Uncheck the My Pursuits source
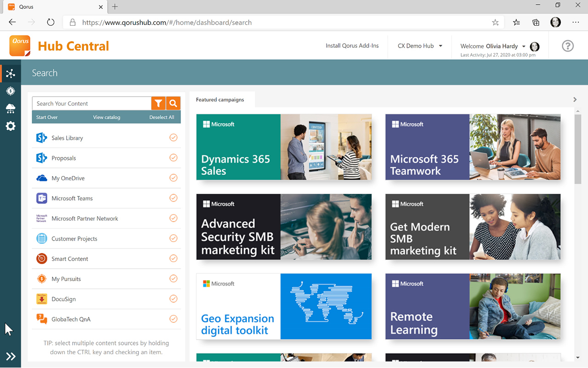The image size is (588, 368). click(x=173, y=279)
